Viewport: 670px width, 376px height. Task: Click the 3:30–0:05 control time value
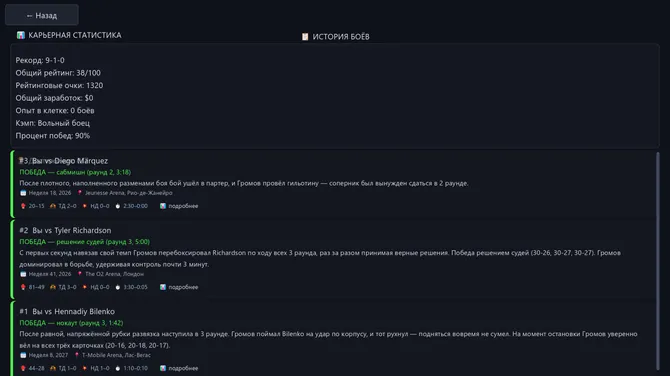click(x=135, y=287)
